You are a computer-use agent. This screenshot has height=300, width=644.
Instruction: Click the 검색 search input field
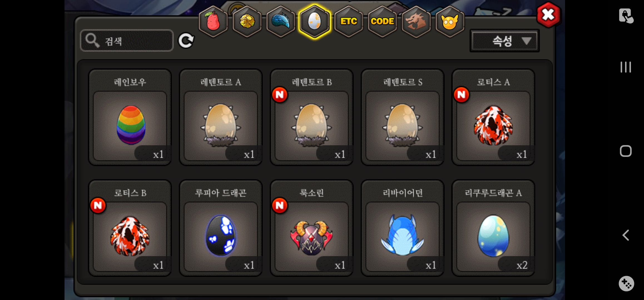[x=127, y=41]
